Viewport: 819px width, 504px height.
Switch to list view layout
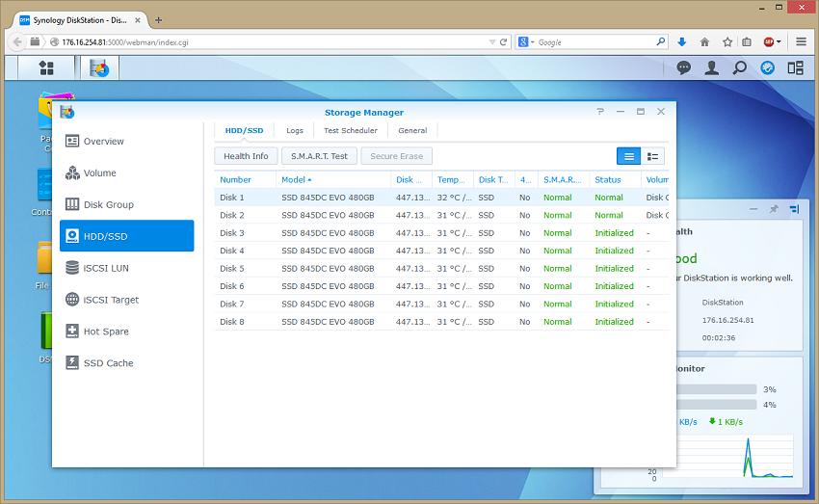pos(628,156)
